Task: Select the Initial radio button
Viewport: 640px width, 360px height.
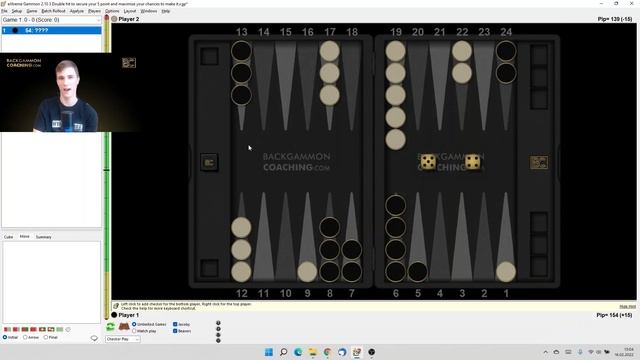Action: coord(5,338)
